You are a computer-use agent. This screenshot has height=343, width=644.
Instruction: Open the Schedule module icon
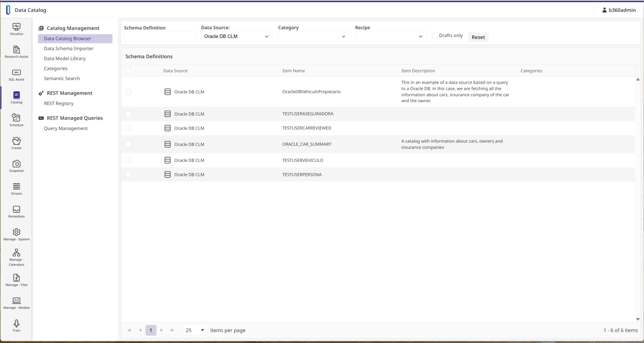point(17,120)
